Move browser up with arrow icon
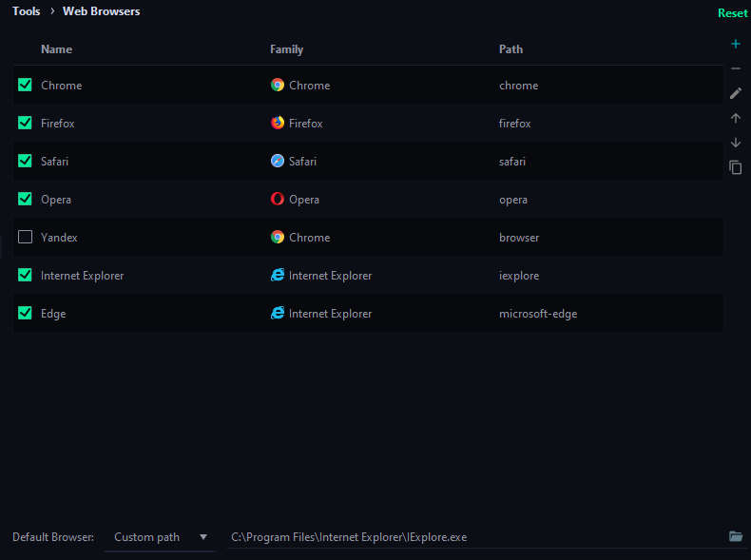Viewport: 751px width, 560px height. [735, 118]
